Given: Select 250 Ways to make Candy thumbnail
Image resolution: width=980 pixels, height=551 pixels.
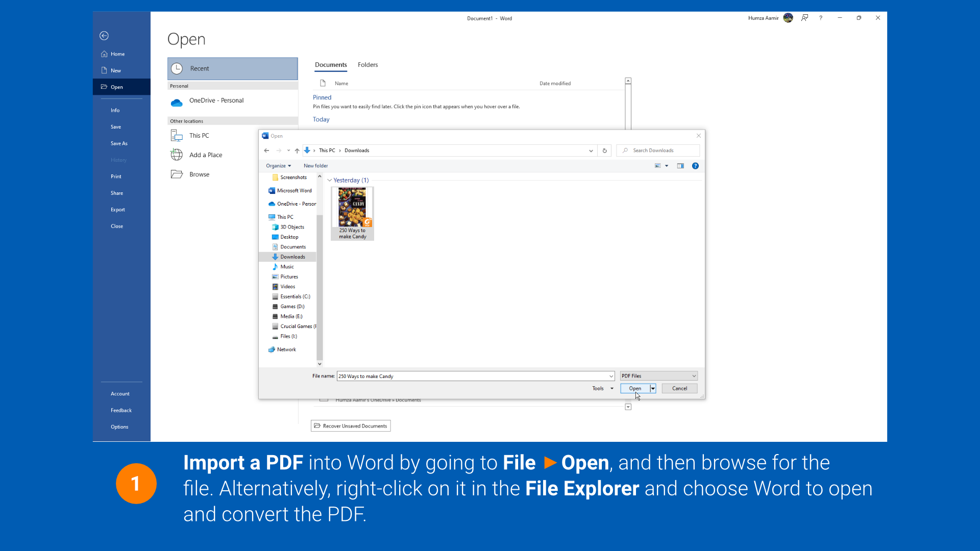Looking at the screenshot, I should click(352, 214).
